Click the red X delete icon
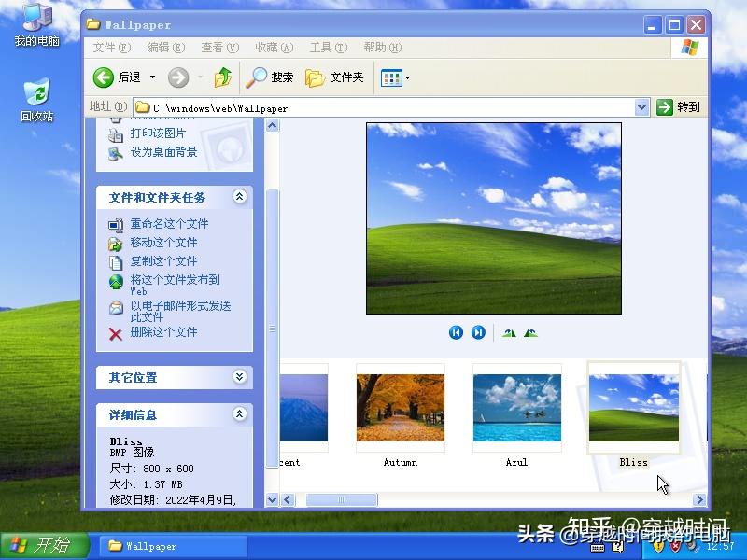This screenshot has width=747, height=560. pyautogui.click(x=116, y=334)
